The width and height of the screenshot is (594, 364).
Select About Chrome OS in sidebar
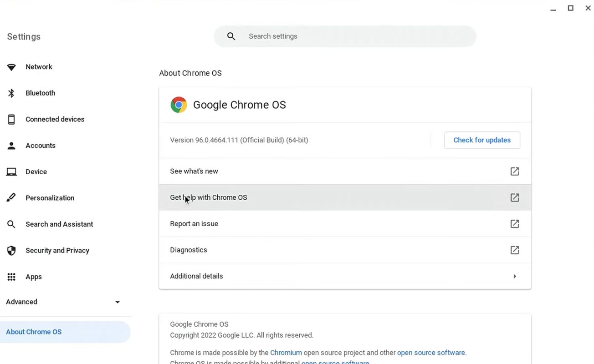pyautogui.click(x=65, y=332)
